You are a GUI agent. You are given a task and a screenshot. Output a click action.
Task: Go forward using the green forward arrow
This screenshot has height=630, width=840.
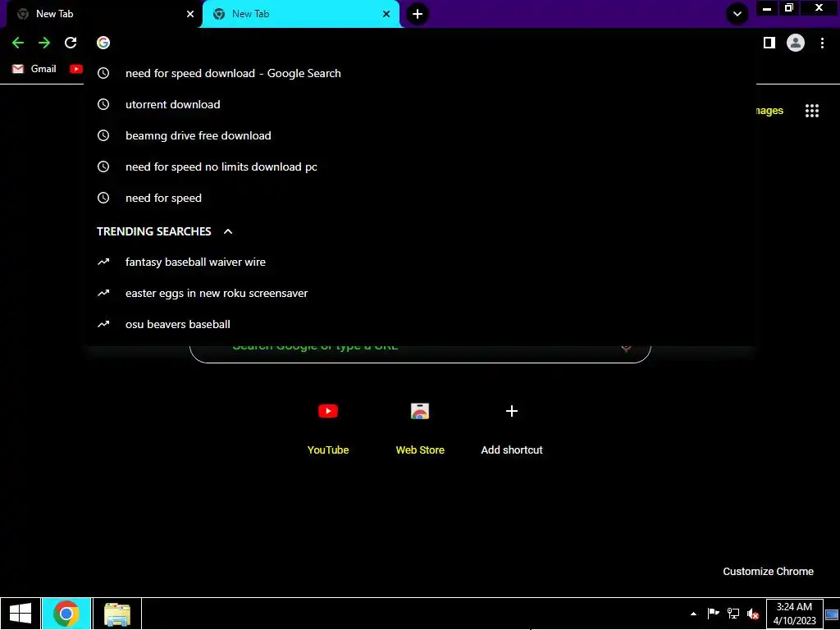(44, 43)
